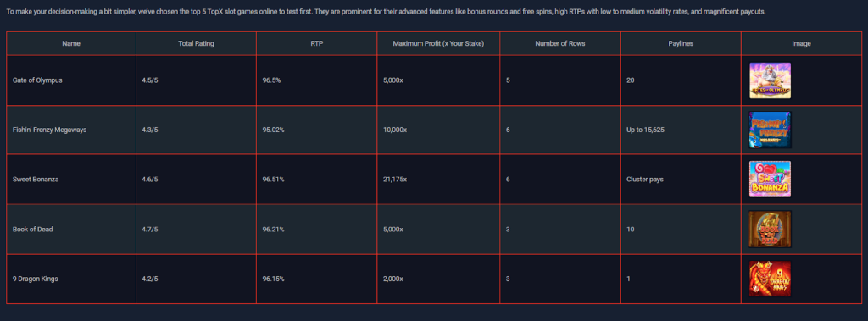Select the RTP column header
This screenshot has height=321, width=868.
pyautogui.click(x=317, y=44)
